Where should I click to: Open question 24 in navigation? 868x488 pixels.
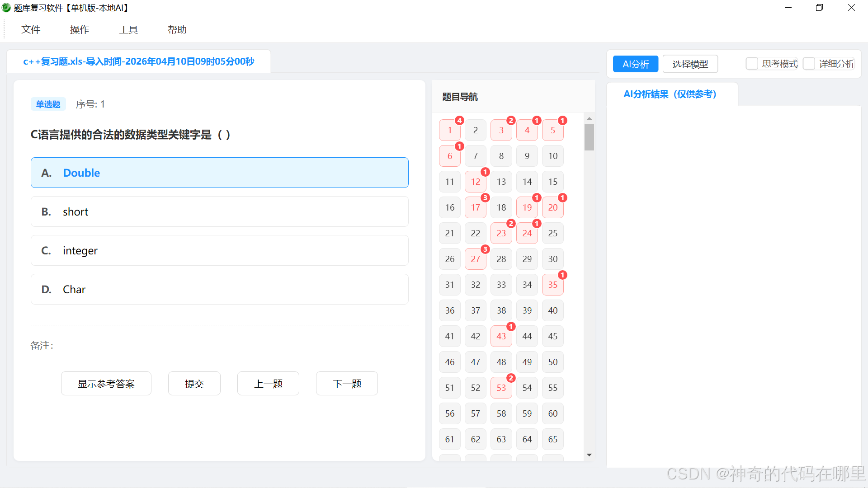tap(527, 233)
